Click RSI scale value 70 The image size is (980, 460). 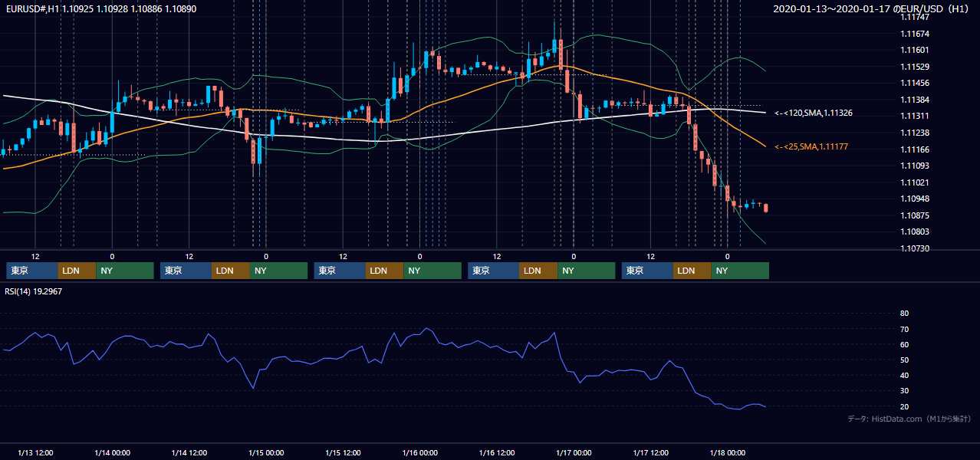904,329
